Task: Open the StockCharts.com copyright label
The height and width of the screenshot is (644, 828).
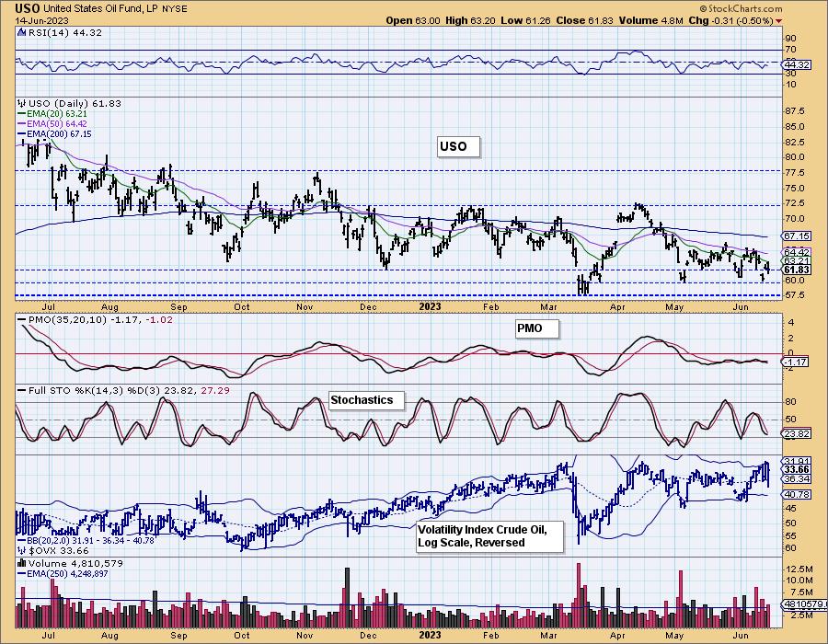Action: [x=741, y=8]
